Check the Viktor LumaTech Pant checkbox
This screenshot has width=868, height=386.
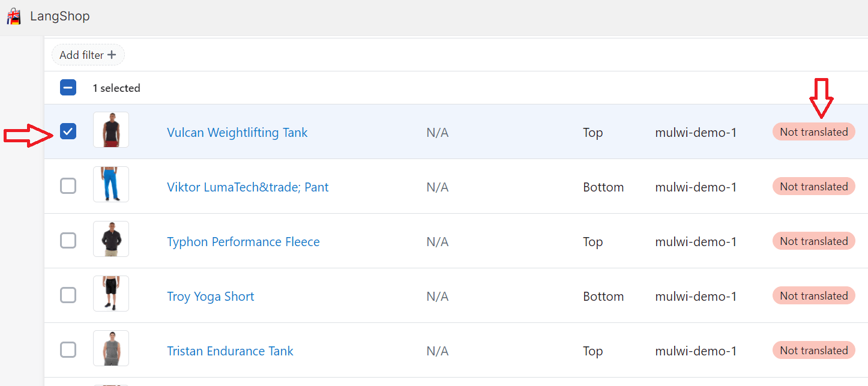point(68,186)
